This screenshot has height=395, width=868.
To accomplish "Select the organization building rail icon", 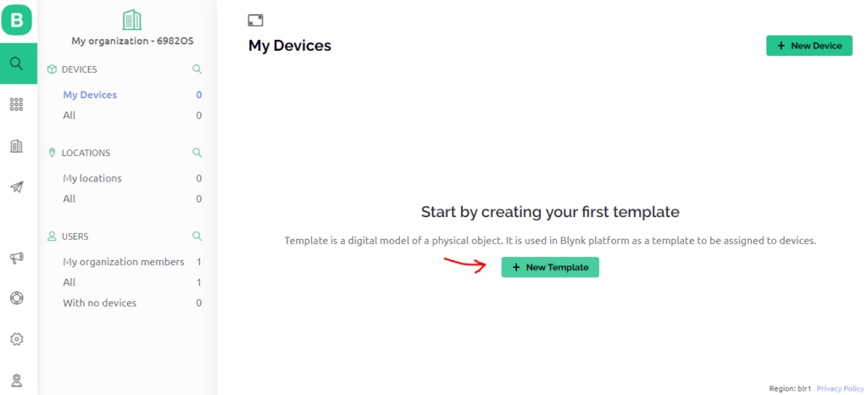I will [17, 146].
